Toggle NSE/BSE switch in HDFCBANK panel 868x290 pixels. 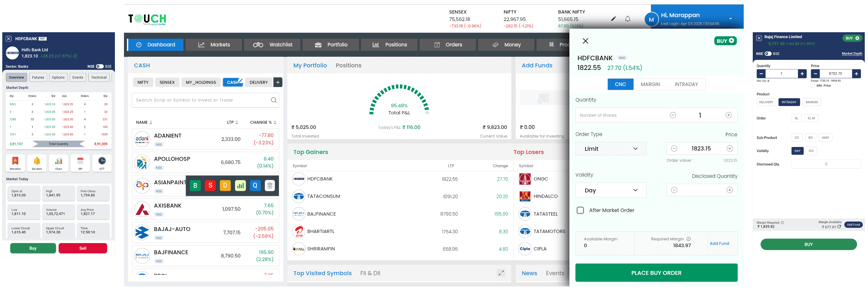point(100,66)
